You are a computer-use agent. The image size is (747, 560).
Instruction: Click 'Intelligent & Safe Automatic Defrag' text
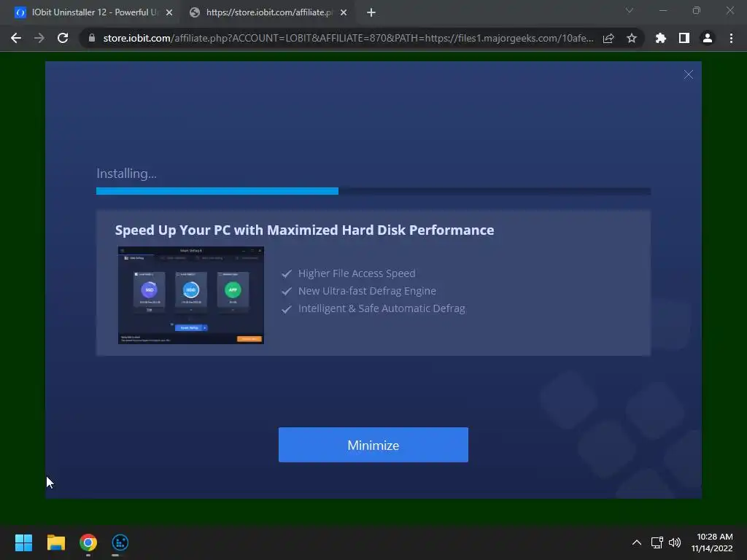(x=382, y=308)
